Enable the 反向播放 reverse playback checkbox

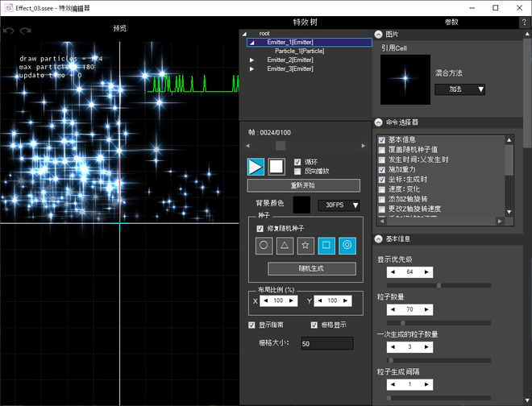pyautogui.click(x=298, y=172)
